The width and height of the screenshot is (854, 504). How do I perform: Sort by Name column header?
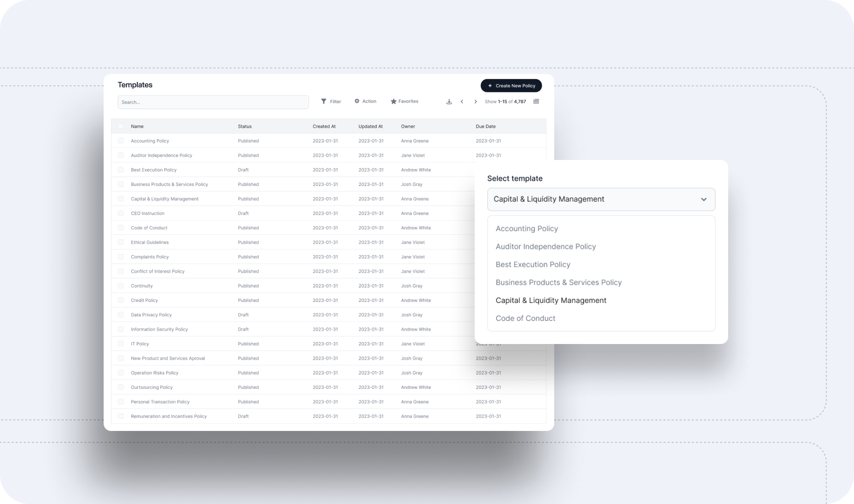point(137,126)
